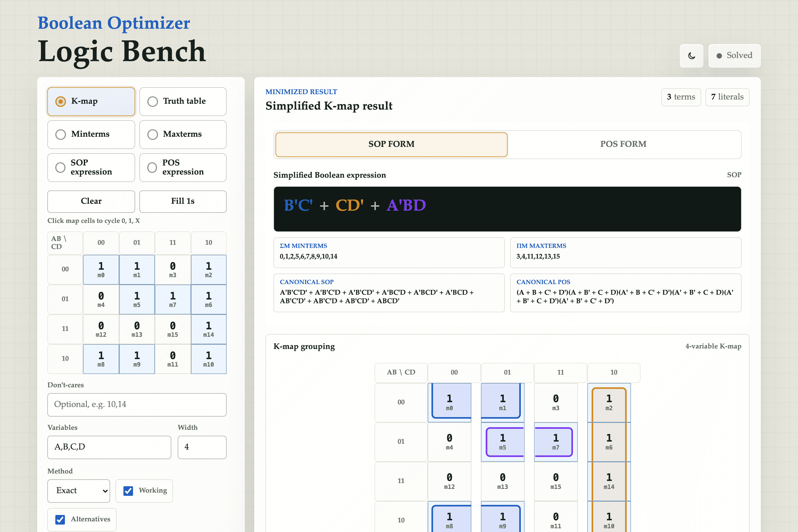The height and width of the screenshot is (532, 798).
Task: Click minterms list 0,1,2,5,6,7,8,9,10,14
Action: click(308, 256)
